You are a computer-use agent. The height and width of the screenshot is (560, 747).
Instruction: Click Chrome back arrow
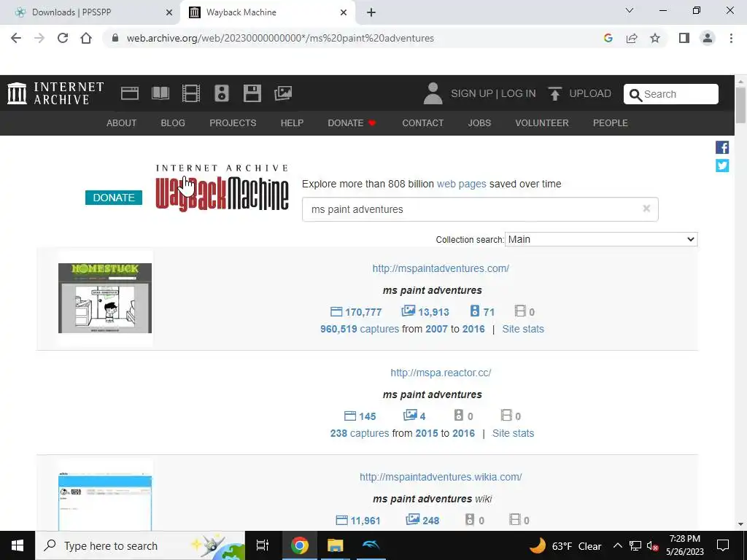pyautogui.click(x=16, y=38)
